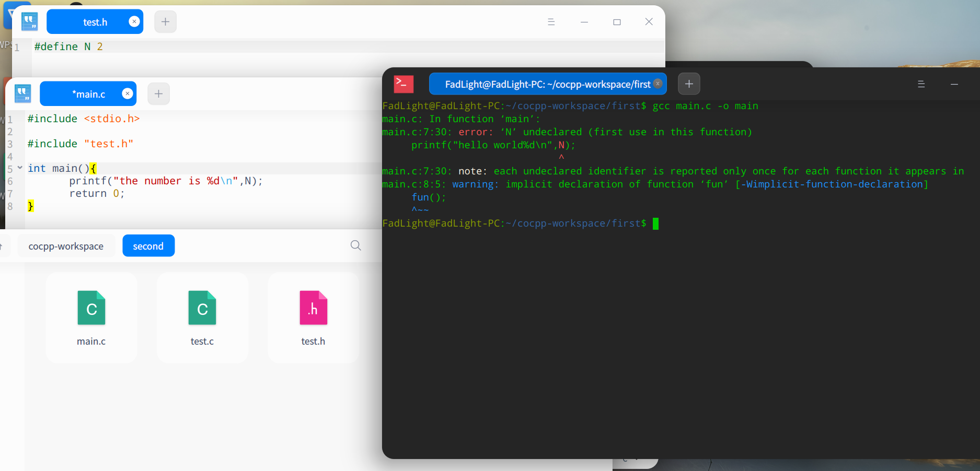Click the int main() line

[x=62, y=168]
